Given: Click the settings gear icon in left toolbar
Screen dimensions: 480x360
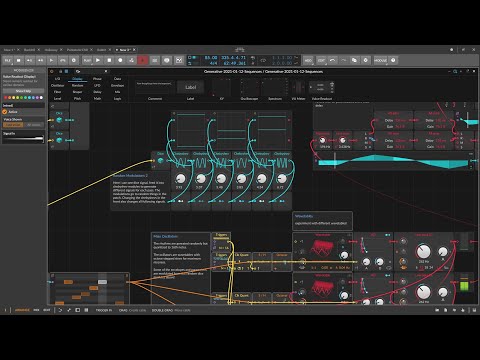Looking at the screenshot, I should (x=74, y=60).
